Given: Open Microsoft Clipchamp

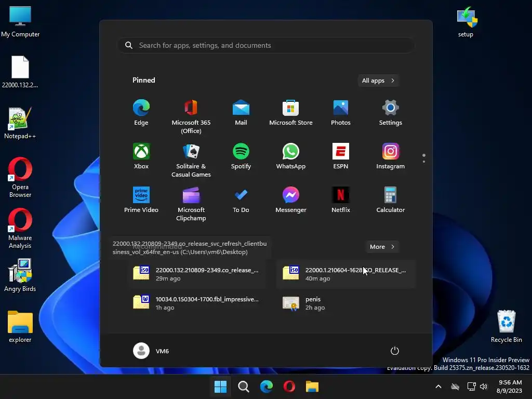Looking at the screenshot, I should [x=191, y=204].
